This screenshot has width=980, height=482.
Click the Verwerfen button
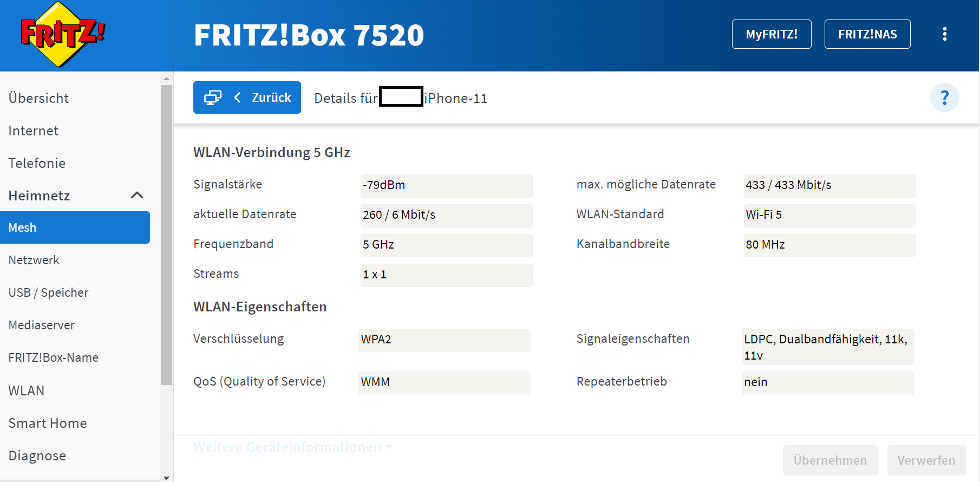tap(926, 460)
